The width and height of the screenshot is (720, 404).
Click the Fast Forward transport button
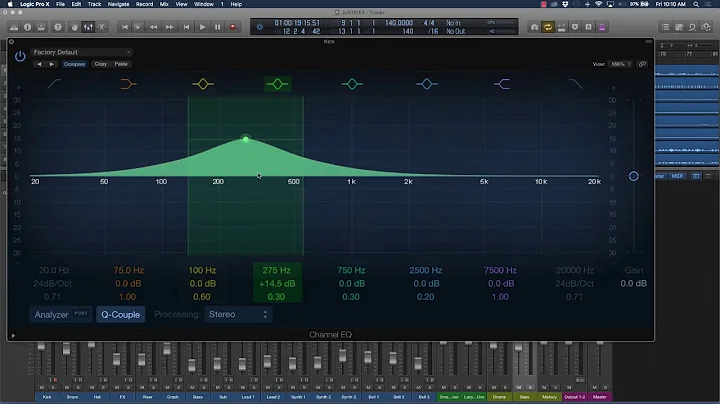pyautogui.click(x=169, y=27)
